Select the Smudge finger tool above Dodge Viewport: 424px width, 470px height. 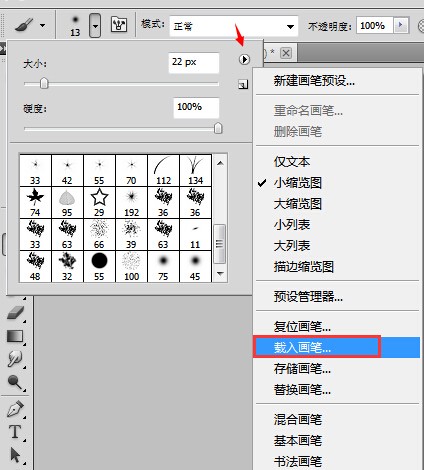(x=15, y=359)
